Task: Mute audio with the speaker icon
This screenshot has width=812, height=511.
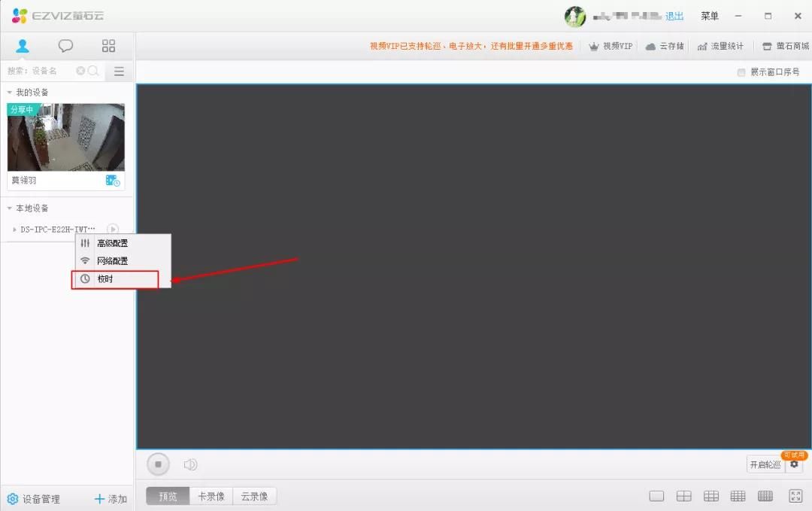Action: click(x=190, y=464)
